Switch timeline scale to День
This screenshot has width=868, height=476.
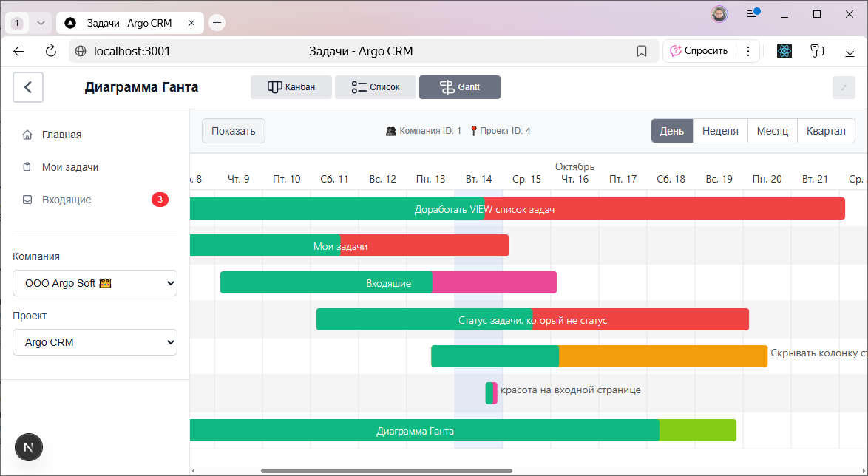pos(671,131)
